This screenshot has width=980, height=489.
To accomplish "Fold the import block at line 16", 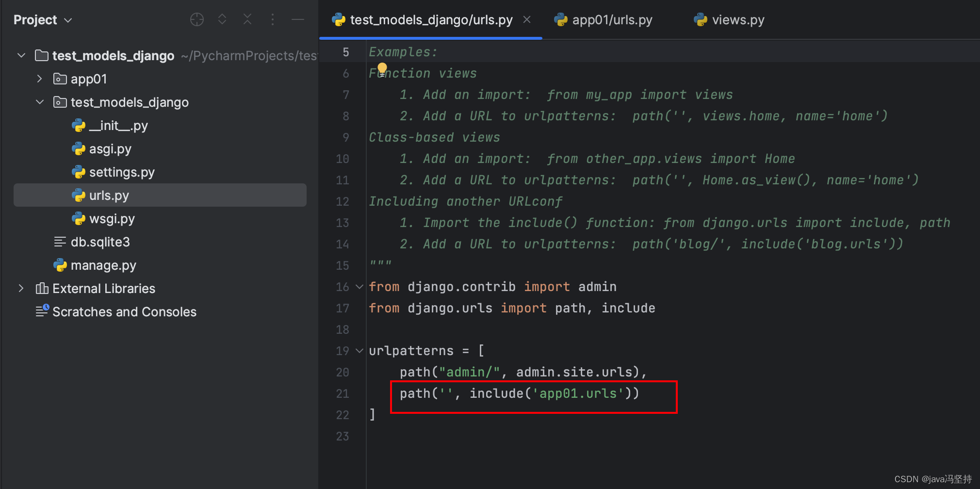I will coord(359,287).
